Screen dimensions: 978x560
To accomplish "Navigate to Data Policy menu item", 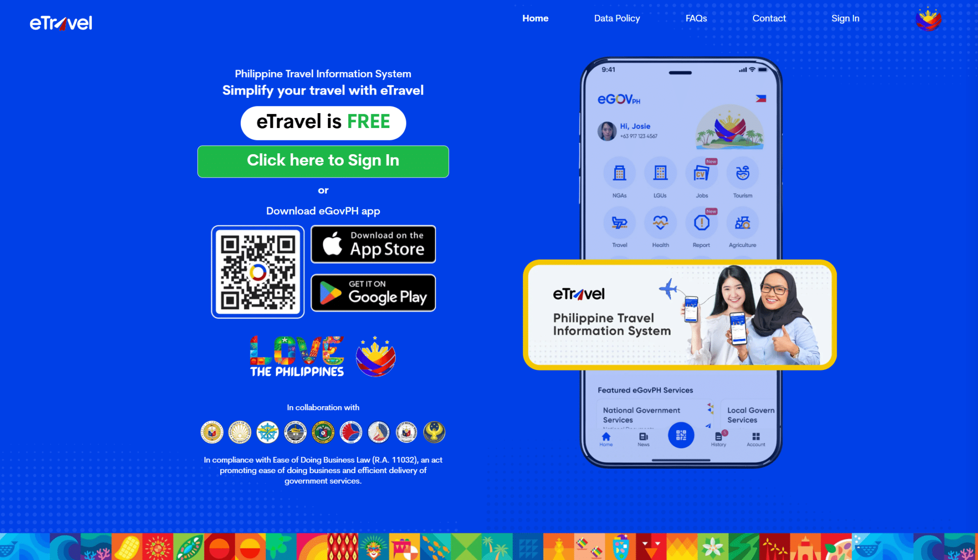I will click(616, 19).
